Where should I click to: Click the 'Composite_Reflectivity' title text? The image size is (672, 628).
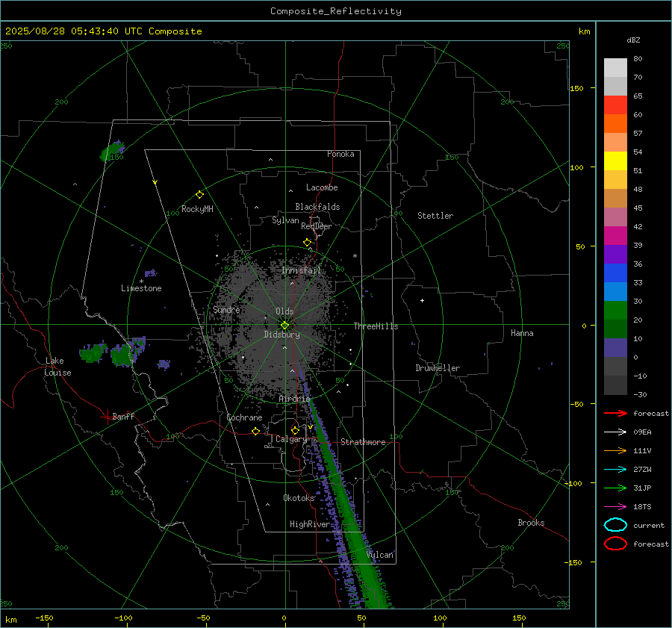tap(336, 11)
